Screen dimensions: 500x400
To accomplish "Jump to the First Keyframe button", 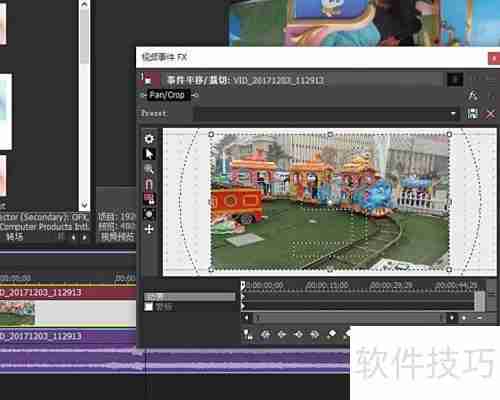I will pos(265,334).
